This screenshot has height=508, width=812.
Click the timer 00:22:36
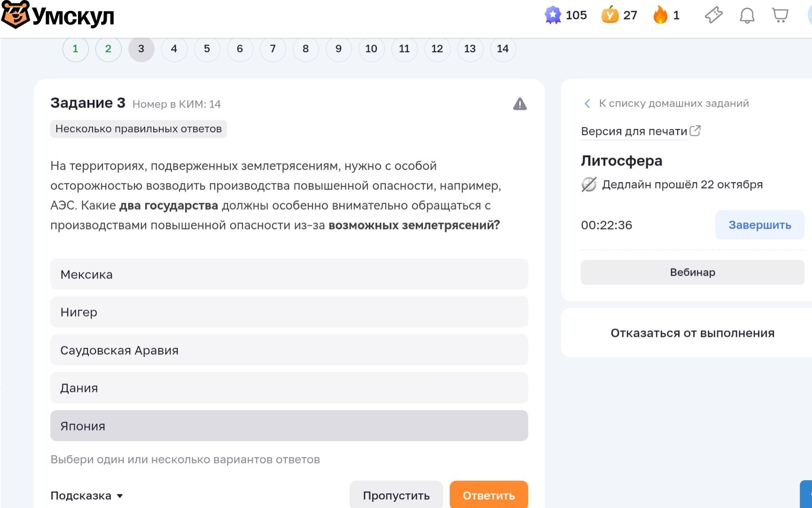click(606, 225)
